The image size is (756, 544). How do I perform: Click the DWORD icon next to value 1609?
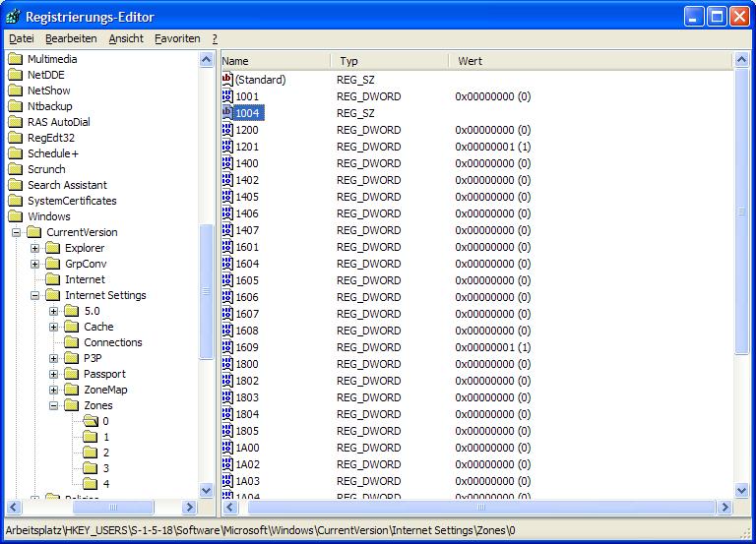227,347
